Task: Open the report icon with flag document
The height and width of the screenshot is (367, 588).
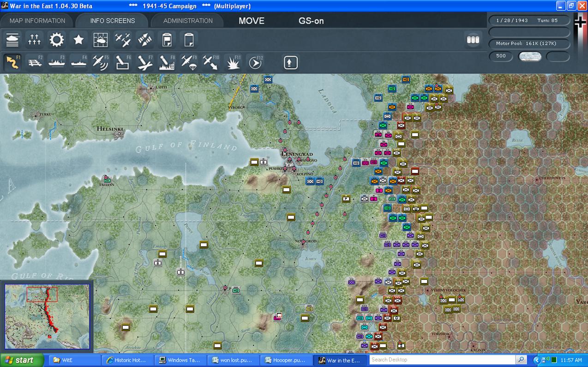Action: coord(167,40)
